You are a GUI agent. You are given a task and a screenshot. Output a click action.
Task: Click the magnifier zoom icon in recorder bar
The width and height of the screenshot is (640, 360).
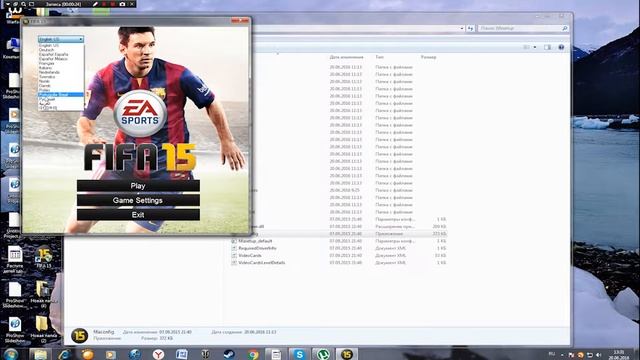(24, 4)
